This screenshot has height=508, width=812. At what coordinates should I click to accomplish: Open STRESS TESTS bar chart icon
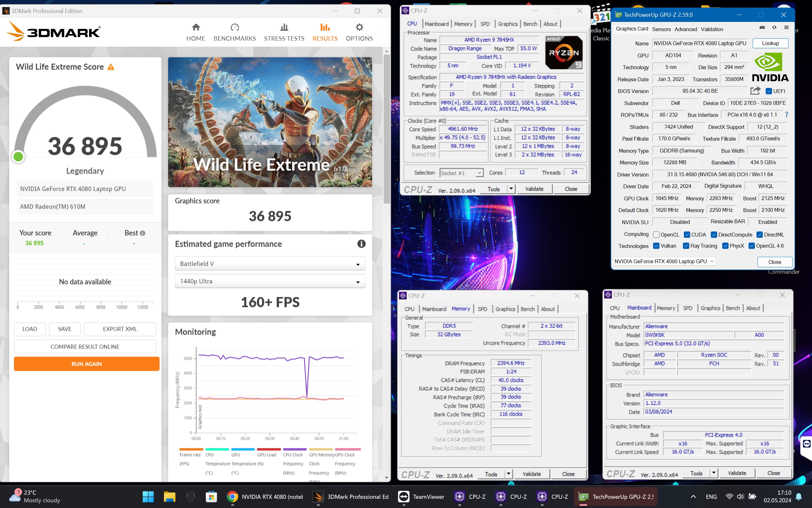coord(284,27)
